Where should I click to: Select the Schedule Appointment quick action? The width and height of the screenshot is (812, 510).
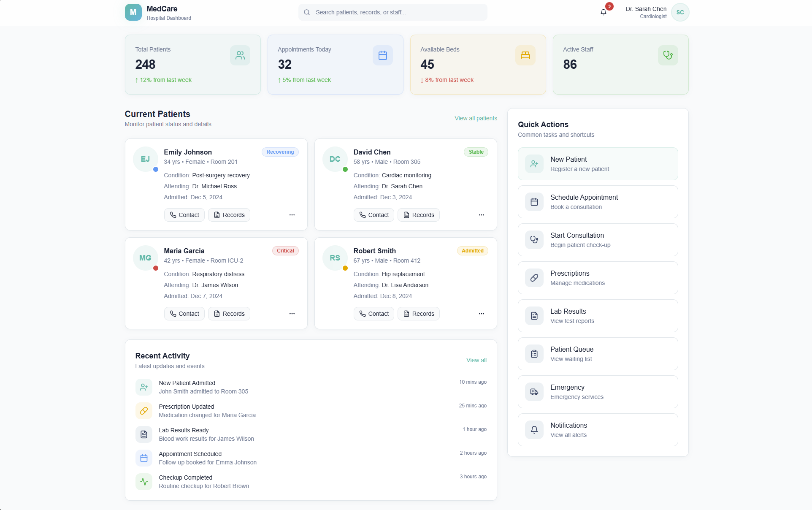(598, 202)
